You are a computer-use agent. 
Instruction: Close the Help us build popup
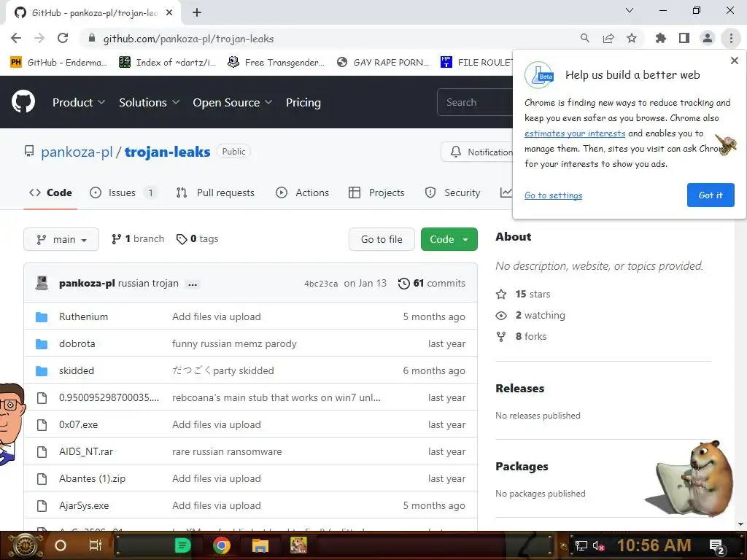(734, 61)
